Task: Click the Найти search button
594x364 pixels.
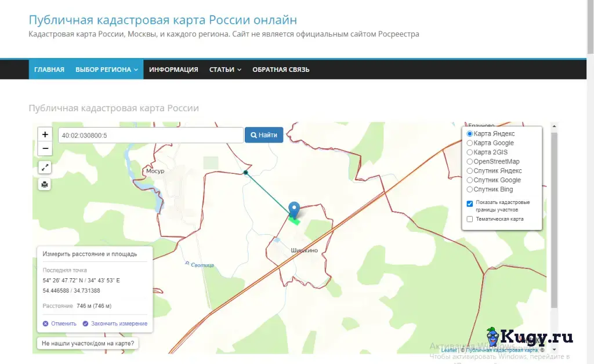Action: pyautogui.click(x=264, y=135)
